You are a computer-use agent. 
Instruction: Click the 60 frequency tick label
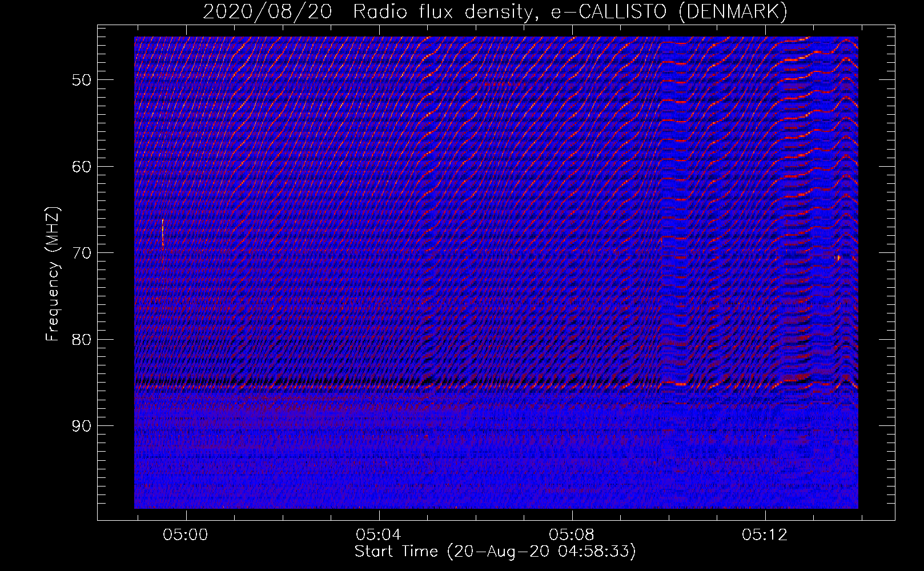point(82,167)
